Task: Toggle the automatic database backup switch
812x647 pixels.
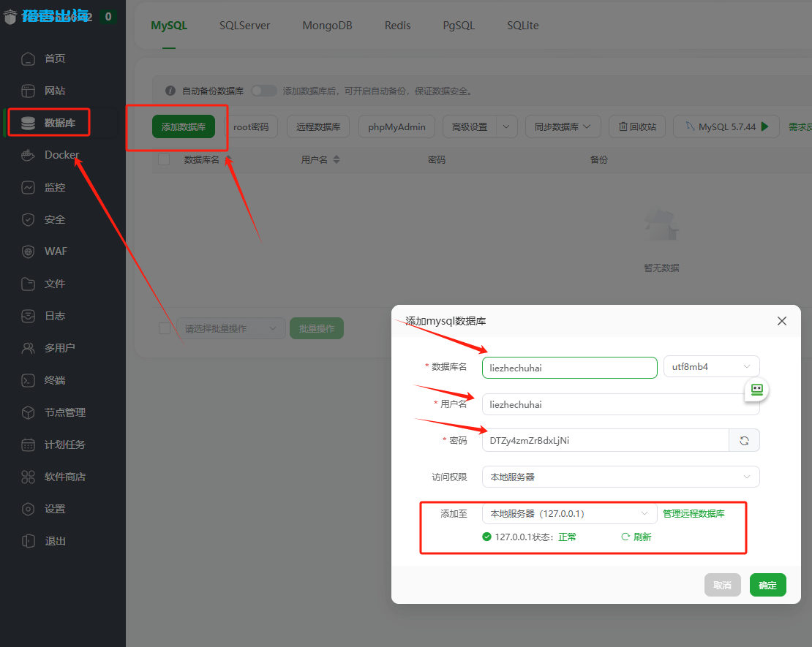Action: pyautogui.click(x=263, y=91)
